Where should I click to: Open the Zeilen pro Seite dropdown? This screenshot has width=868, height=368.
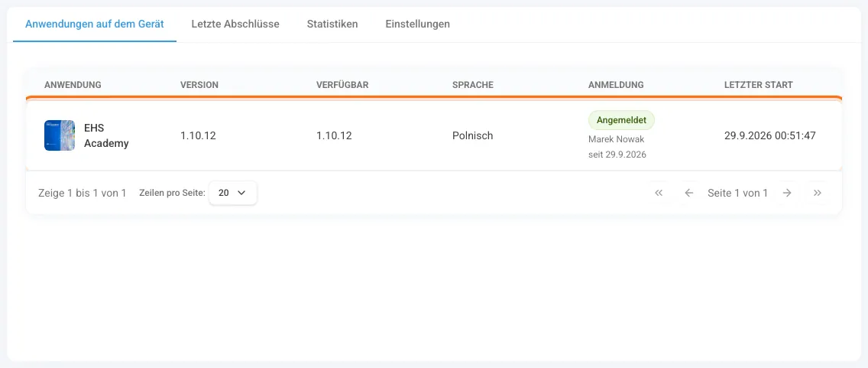[x=232, y=193]
